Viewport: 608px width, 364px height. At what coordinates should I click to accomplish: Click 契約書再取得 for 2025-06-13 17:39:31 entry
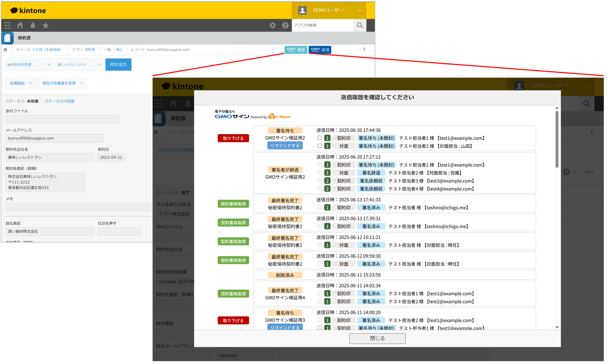233,222
